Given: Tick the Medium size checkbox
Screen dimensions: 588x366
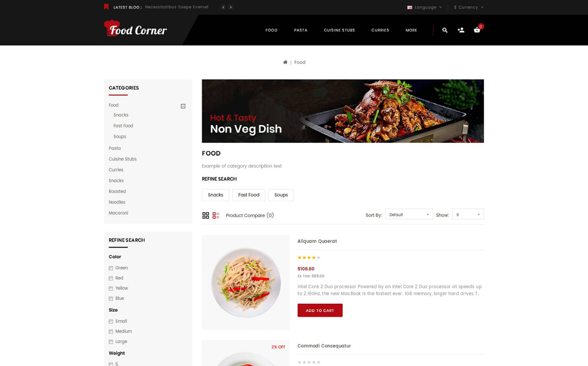Looking at the screenshot, I should 111,331.
